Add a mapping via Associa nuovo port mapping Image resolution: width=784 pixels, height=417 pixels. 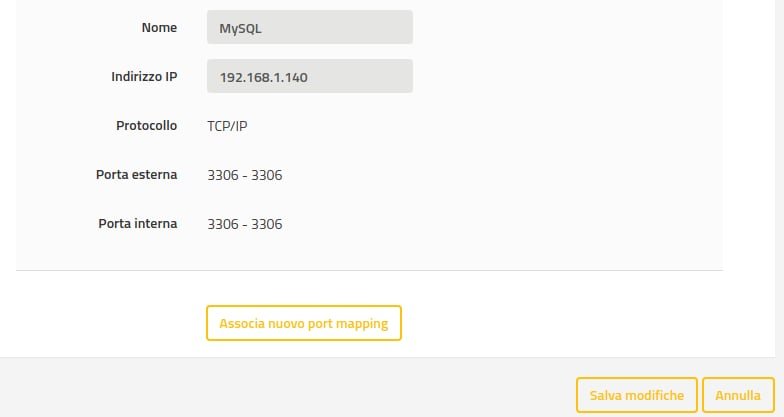(303, 323)
